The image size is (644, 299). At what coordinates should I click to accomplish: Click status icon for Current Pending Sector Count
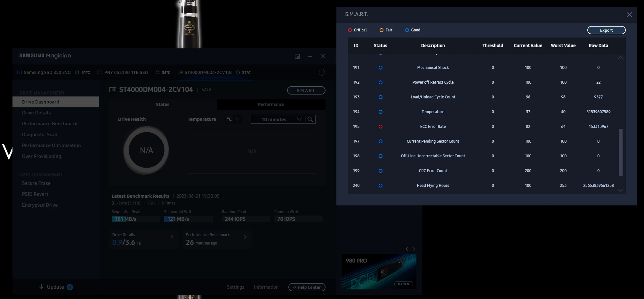coord(380,141)
